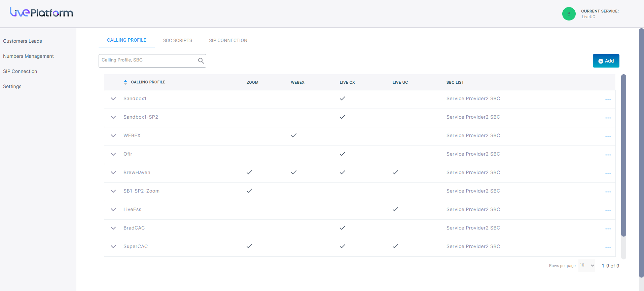Sort by Calling Profile column arrow
644x291 pixels.
point(126,82)
